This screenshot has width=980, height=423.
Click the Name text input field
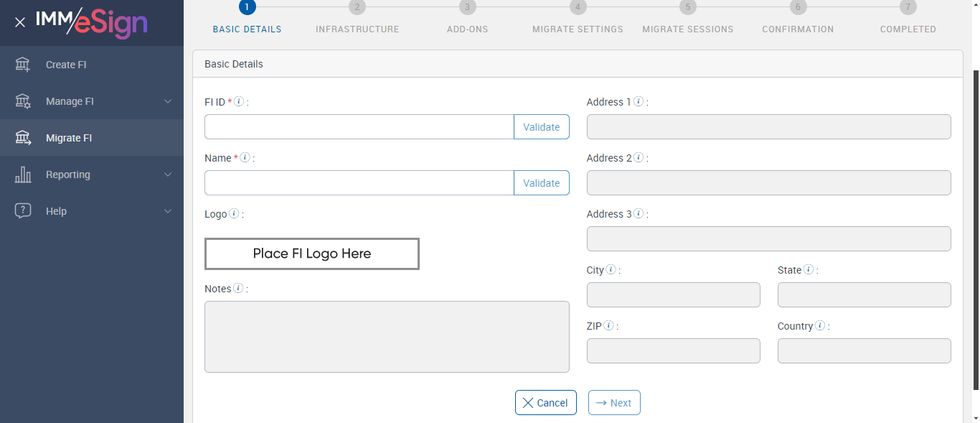(359, 183)
